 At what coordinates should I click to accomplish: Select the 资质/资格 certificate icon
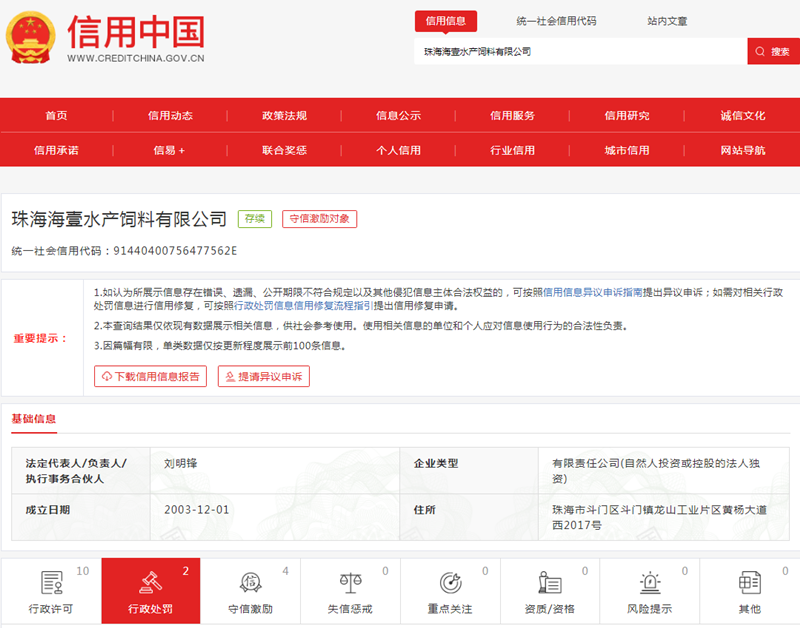pyautogui.click(x=549, y=582)
